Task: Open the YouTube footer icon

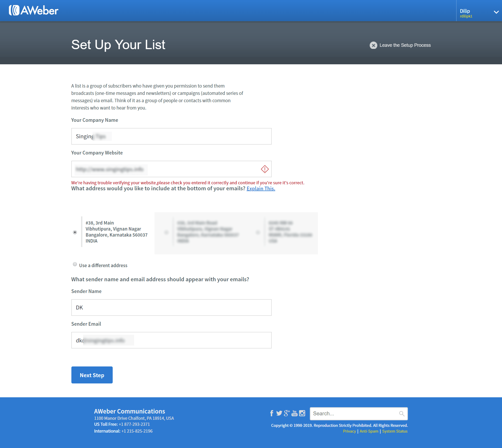Action: tap(294, 413)
